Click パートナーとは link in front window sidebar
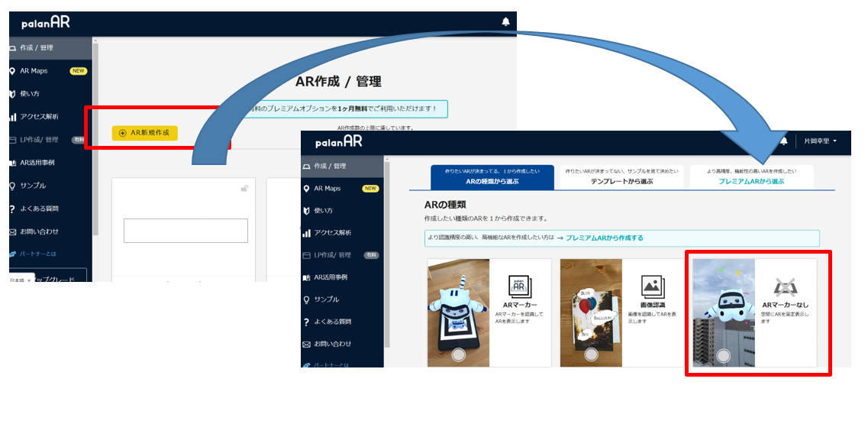Screen dimensions: 868x437 click(x=331, y=365)
